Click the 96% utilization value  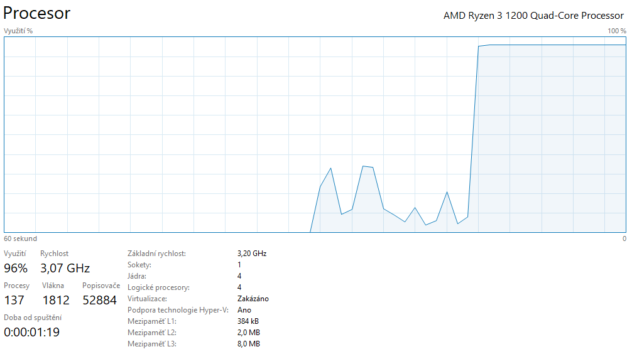[16, 269]
